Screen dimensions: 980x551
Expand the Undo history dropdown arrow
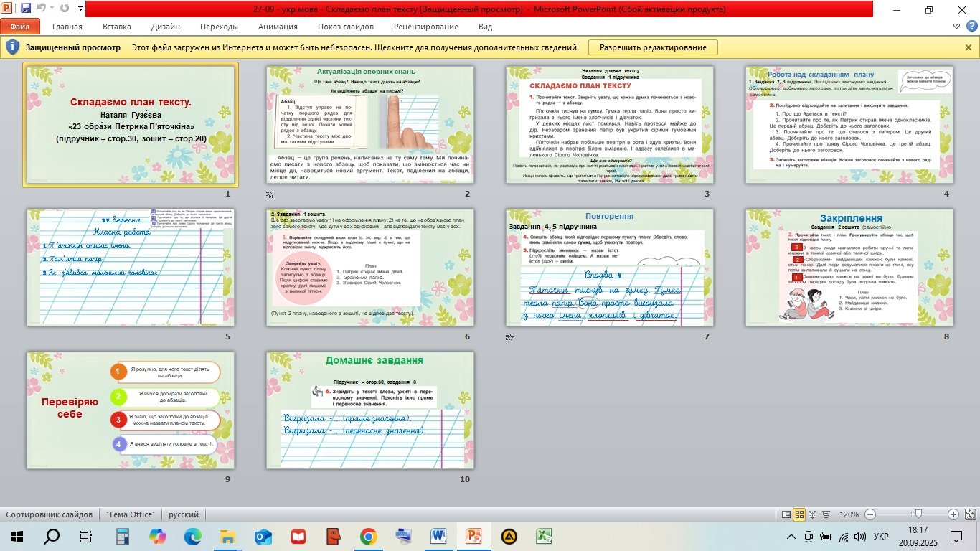[x=51, y=10]
